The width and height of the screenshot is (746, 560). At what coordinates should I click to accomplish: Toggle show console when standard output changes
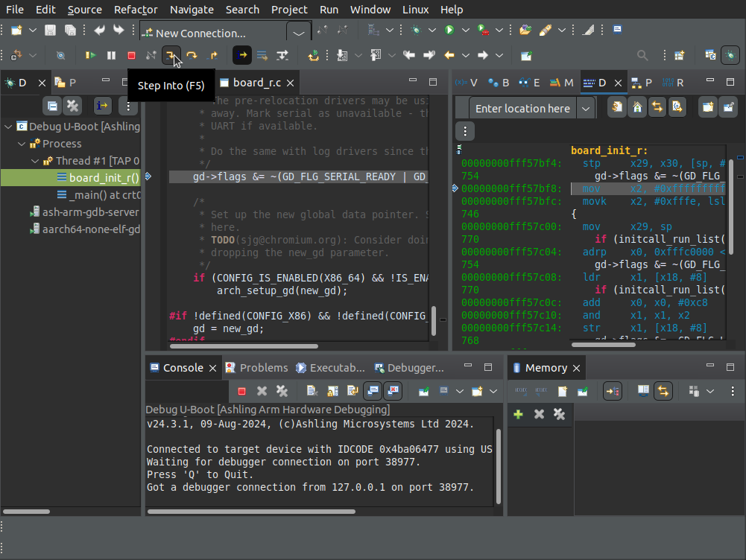[372, 391]
